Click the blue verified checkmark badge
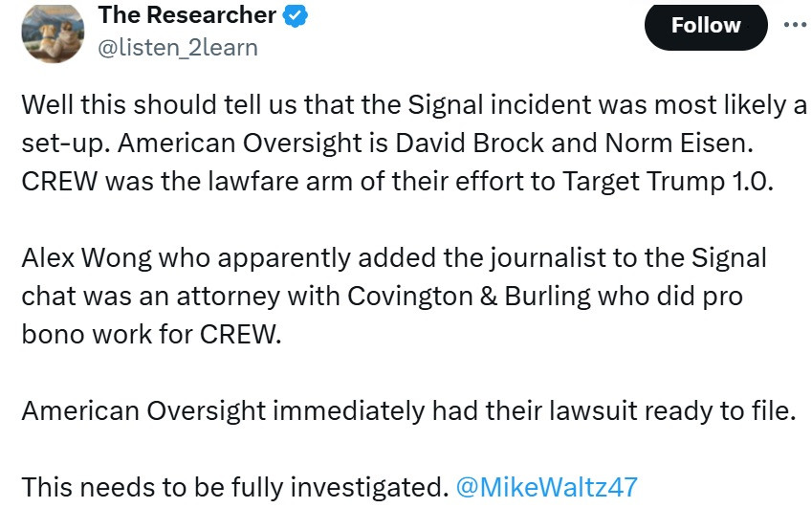 [297, 16]
